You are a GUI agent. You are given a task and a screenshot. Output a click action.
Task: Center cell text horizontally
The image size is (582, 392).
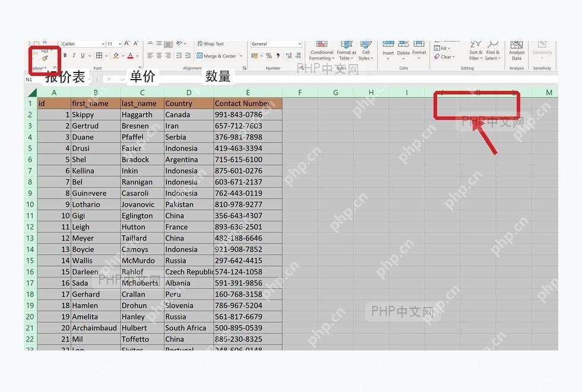point(159,56)
